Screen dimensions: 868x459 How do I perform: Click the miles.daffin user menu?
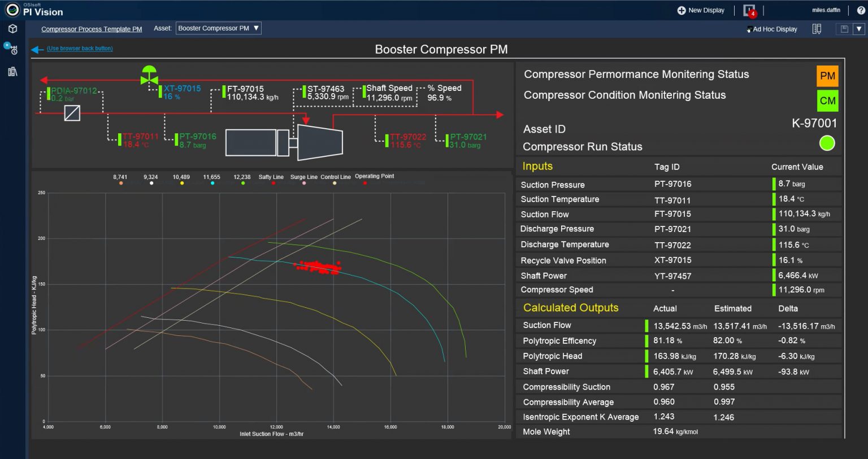point(826,10)
